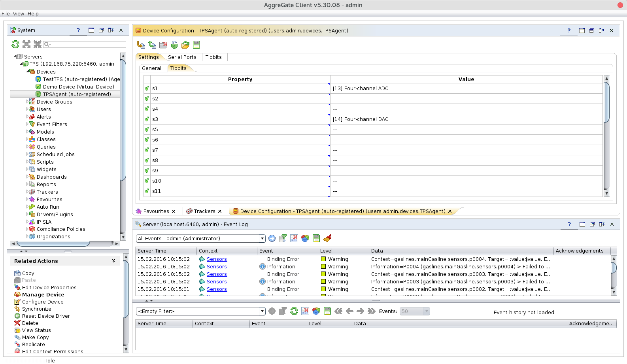Click Manage Device in Related Actions

click(43, 294)
